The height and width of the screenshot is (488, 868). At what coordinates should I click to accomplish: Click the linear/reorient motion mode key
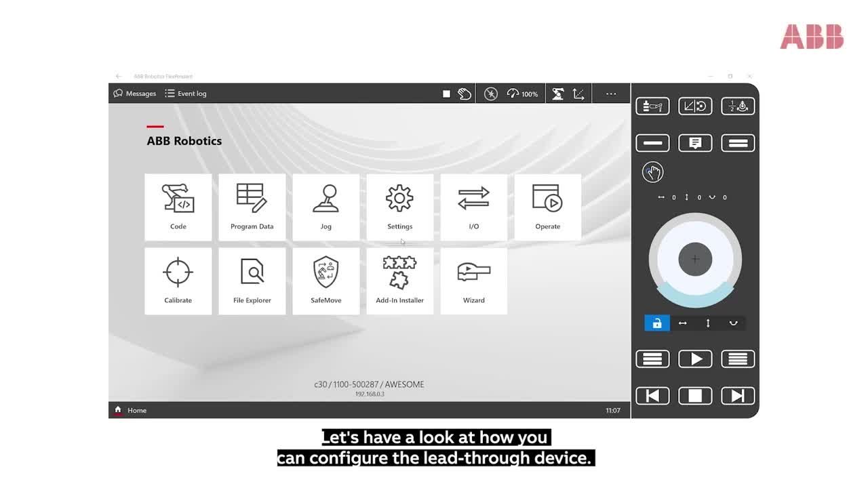(x=695, y=106)
